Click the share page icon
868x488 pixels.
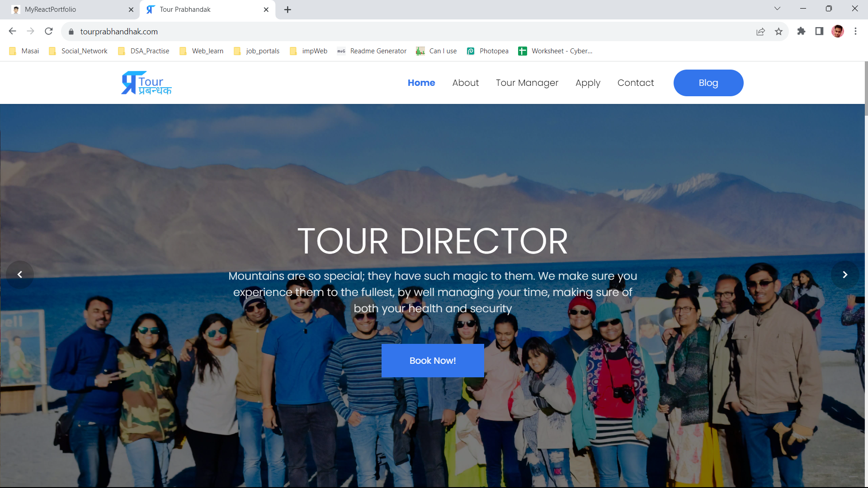pyautogui.click(x=760, y=32)
